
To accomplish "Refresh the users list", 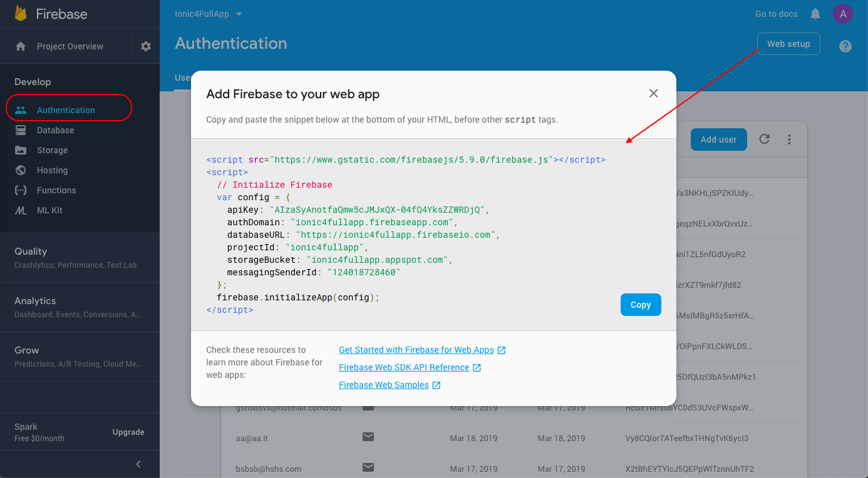I will click(764, 139).
